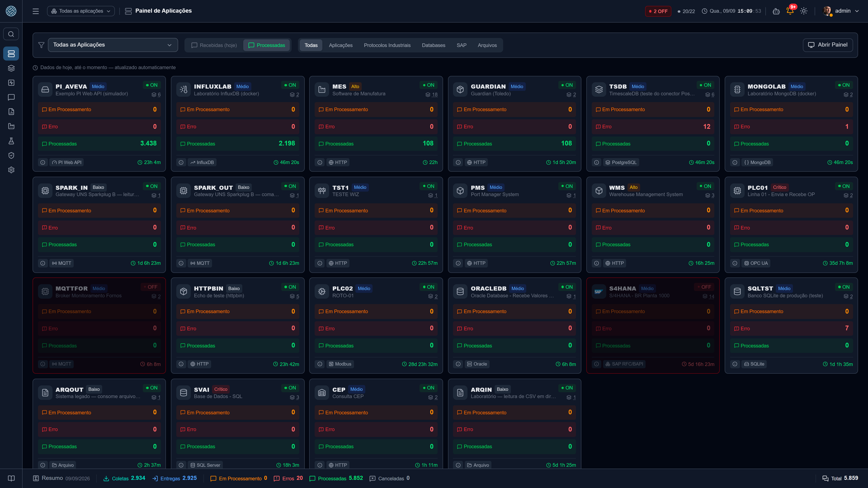The height and width of the screenshot is (488, 868).
Task: Switch to the Arquivos tab
Action: 487,45
